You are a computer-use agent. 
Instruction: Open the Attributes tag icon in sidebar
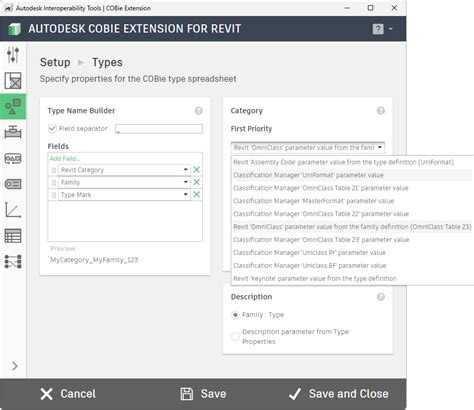click(13, 184)
